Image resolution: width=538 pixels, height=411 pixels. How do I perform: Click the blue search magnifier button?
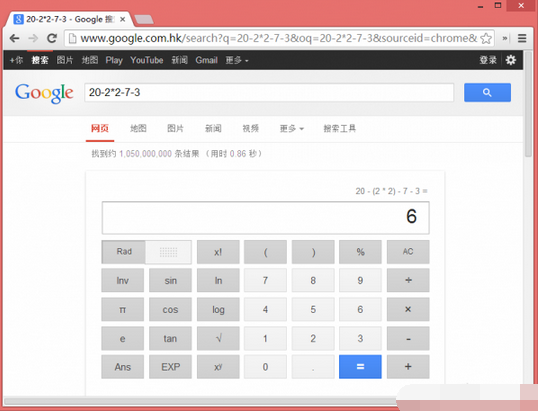coord(487,92)
